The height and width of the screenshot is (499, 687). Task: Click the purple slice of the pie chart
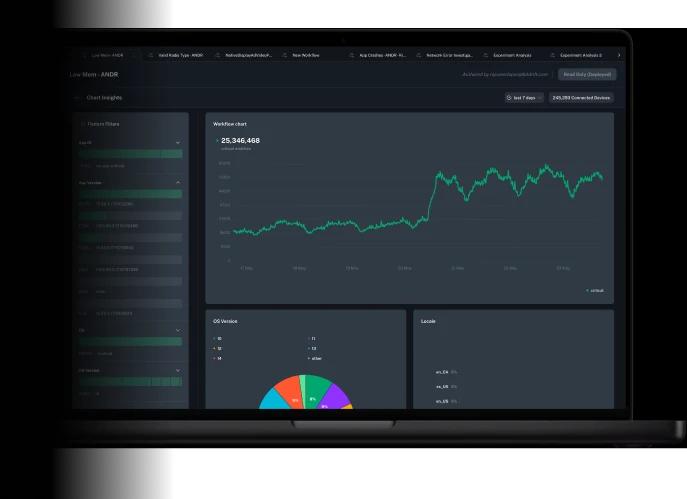[334, 396]
